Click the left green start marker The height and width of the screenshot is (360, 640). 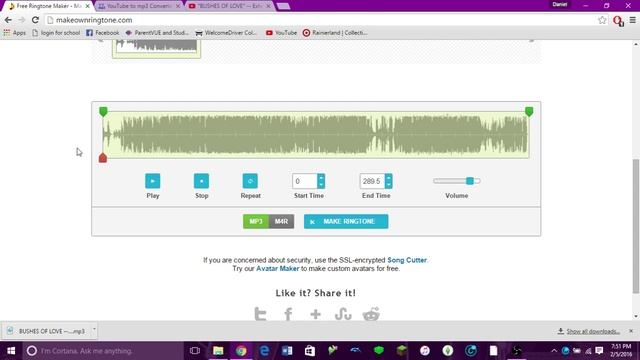click(x=103, y=111)
